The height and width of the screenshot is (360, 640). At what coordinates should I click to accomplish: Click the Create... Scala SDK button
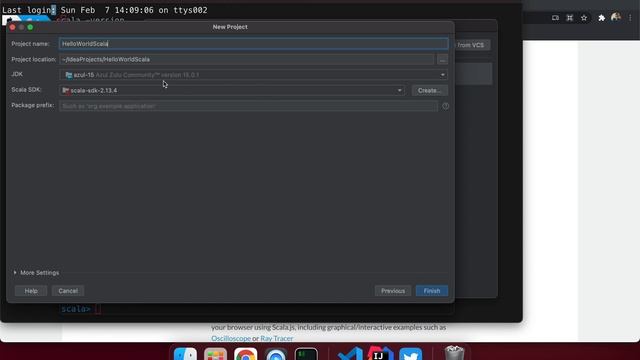429,90
